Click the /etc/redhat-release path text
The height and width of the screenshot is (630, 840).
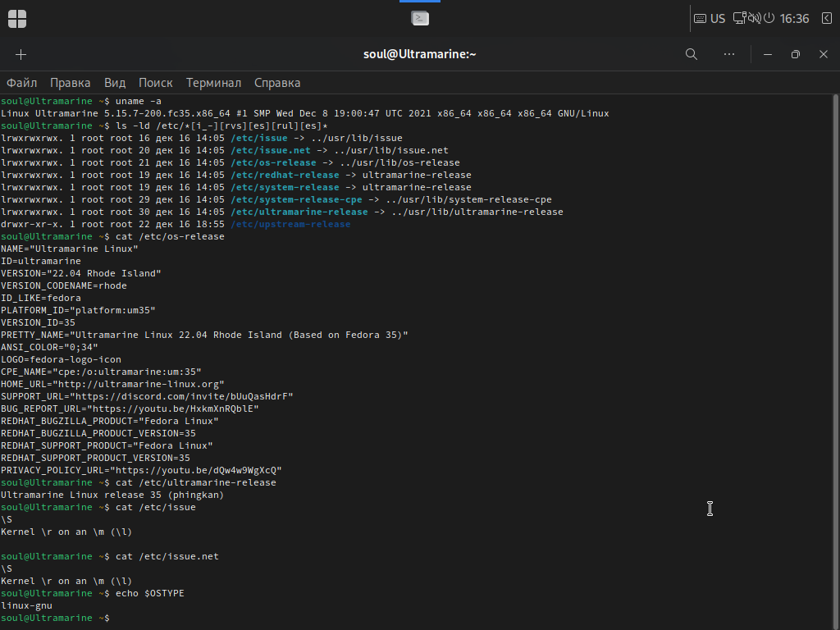285,176
